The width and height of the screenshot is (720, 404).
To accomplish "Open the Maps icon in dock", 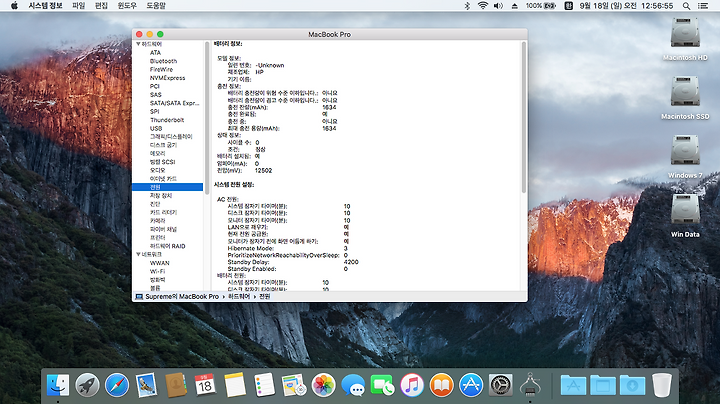I will click(x=294, y=385).
